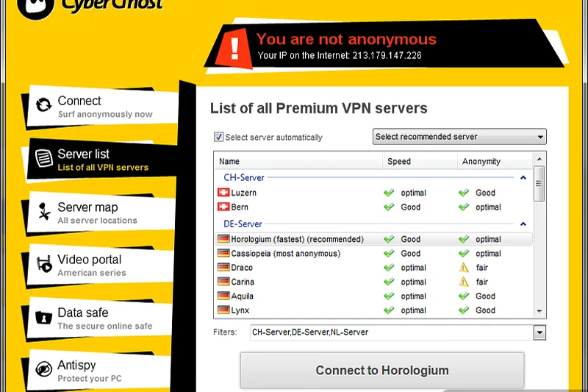Click Luzern's speed green checkmark
The image size is (588, 392).
(x=390, y=193)
